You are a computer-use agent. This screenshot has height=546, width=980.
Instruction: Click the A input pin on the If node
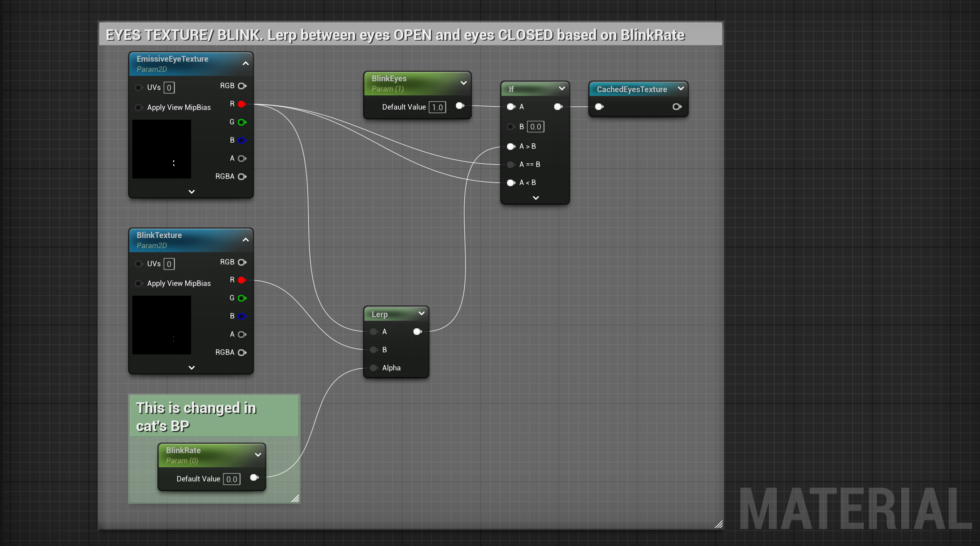(x=511, y=107)
